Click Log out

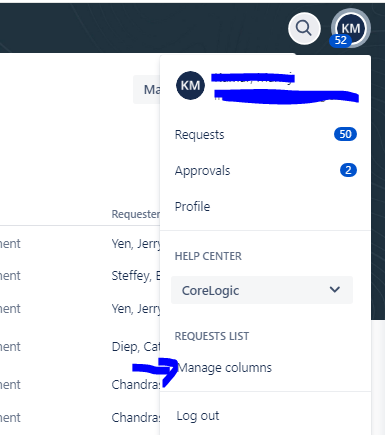[198, 416]
